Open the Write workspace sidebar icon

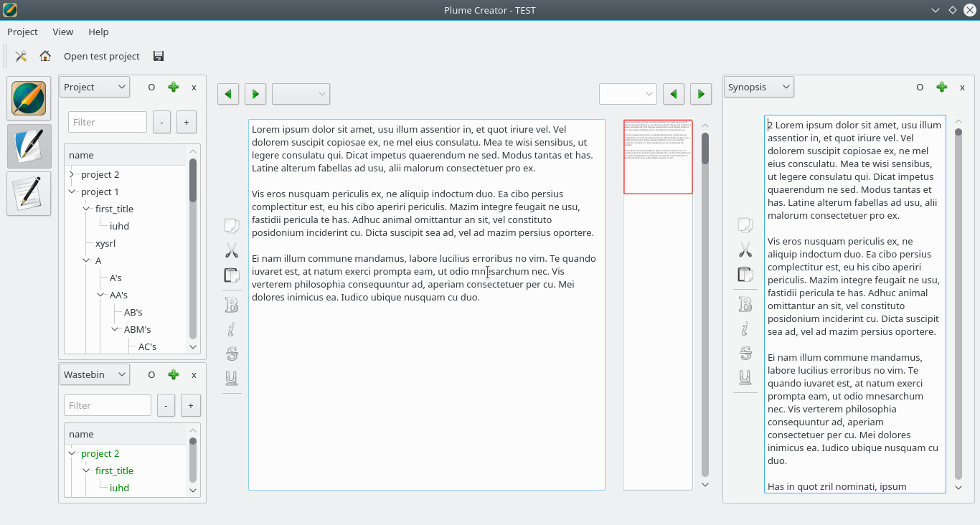point(29,98)
